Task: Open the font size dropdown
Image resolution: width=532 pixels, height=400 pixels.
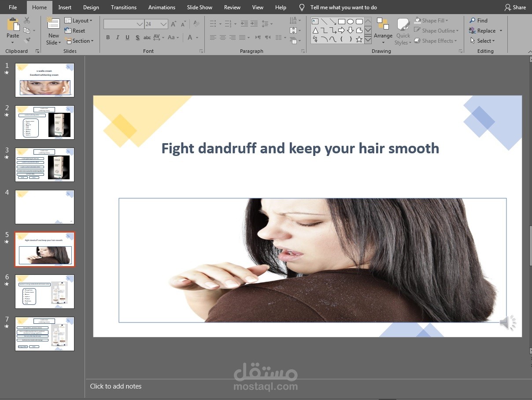Action: [163, 24]
